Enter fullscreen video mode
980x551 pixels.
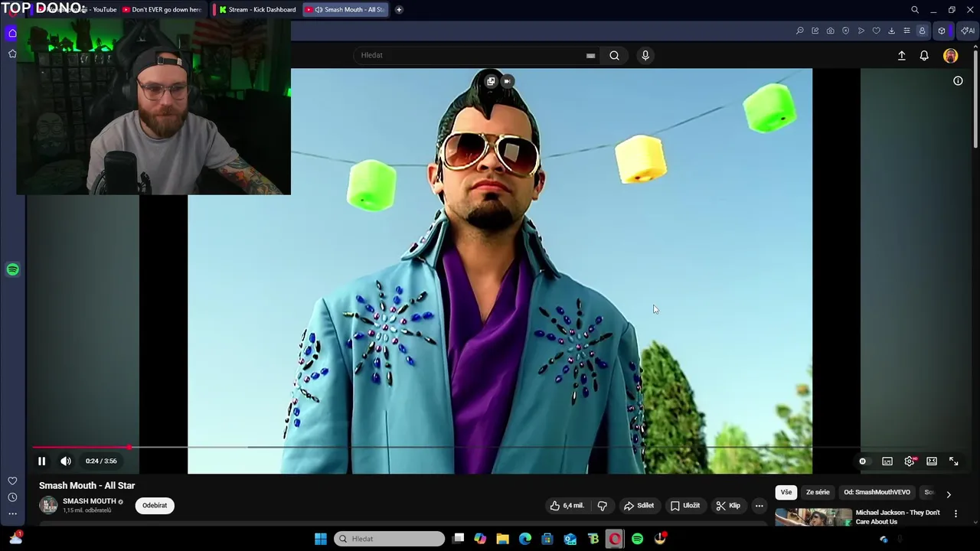pos(954,461)
